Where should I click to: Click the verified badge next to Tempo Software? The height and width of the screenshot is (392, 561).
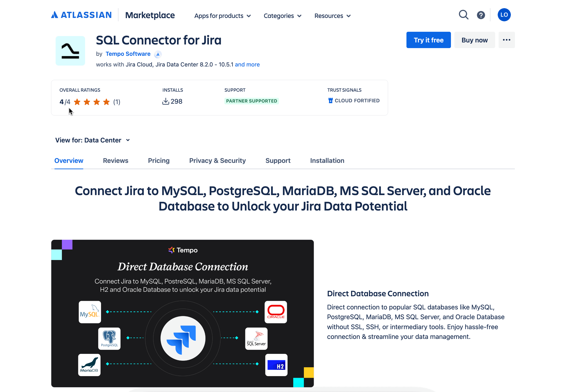point(158,54)
